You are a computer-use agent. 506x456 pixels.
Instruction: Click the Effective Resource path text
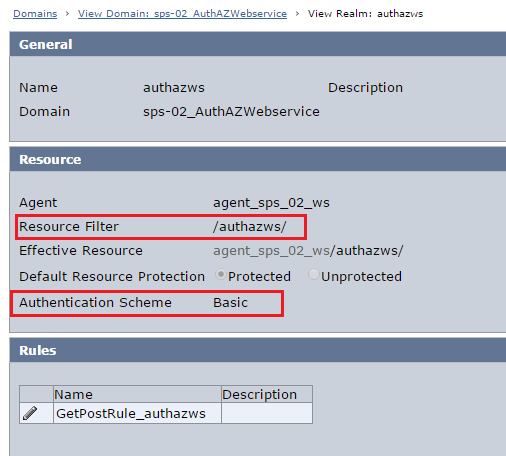pos(308,251)
